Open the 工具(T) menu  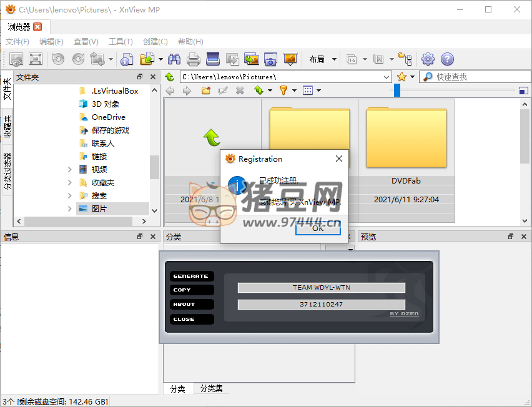coord(121,42)
